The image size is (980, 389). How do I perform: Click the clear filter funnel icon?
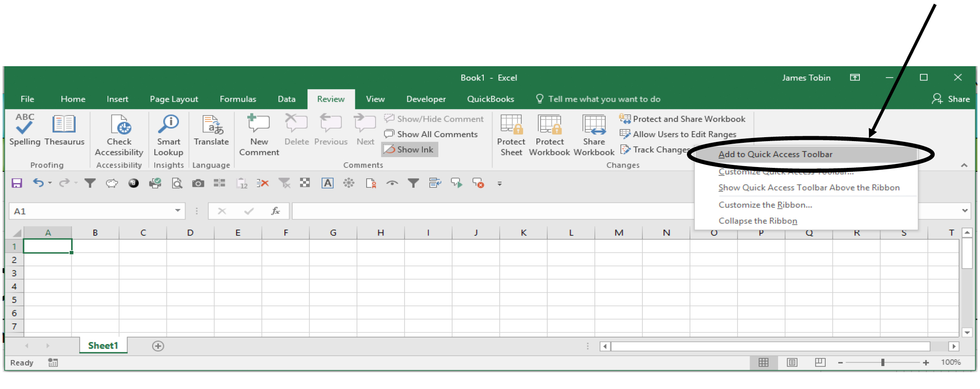point(284,183)
